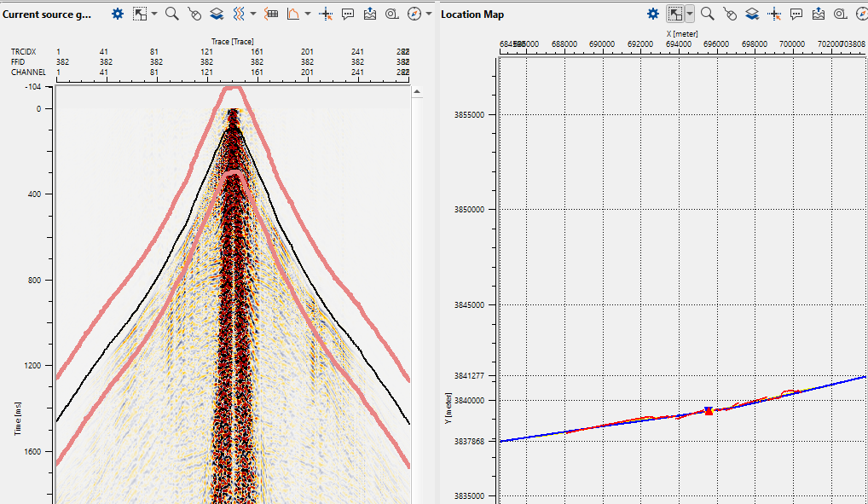Expand the selection mode dropdown arrow in gather panel
The image size is (868, 504).
pyautogui.click(x=154, y=14)
